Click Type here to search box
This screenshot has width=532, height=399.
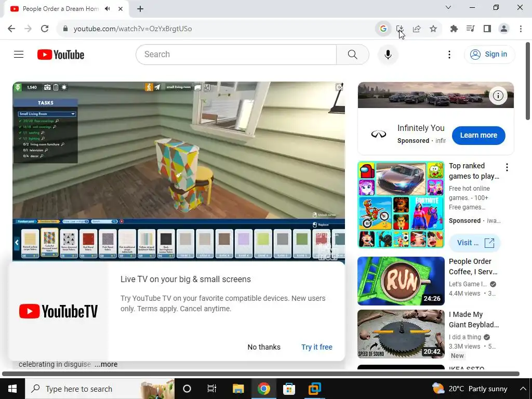[100, 389]
